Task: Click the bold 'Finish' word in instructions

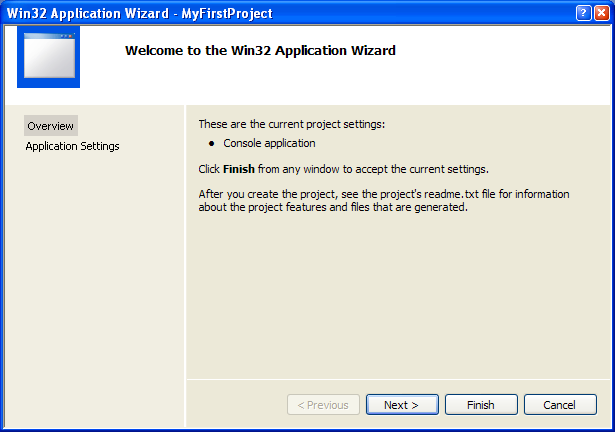Action: pos(239,169)
